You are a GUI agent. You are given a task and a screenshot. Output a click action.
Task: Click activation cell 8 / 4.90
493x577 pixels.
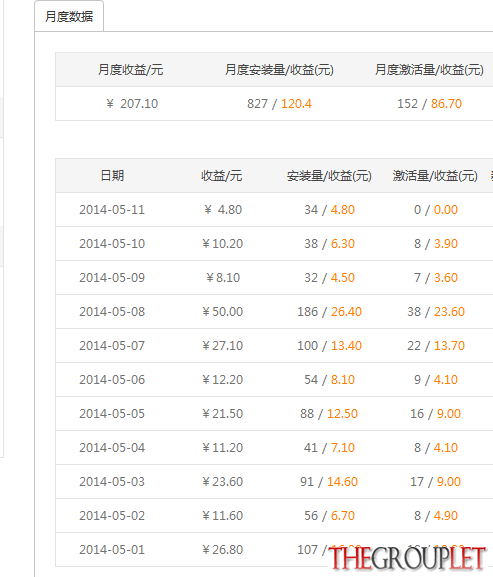click(436, 516)
